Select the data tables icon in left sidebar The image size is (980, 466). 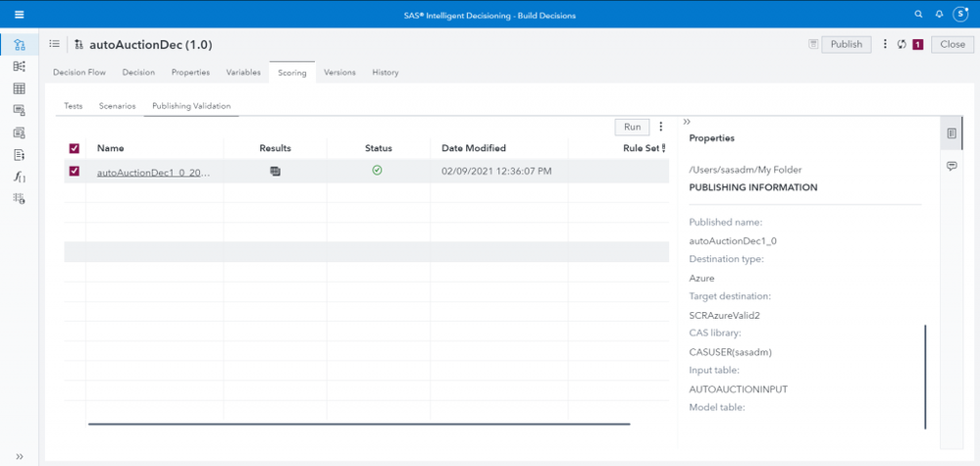point(19,88)
